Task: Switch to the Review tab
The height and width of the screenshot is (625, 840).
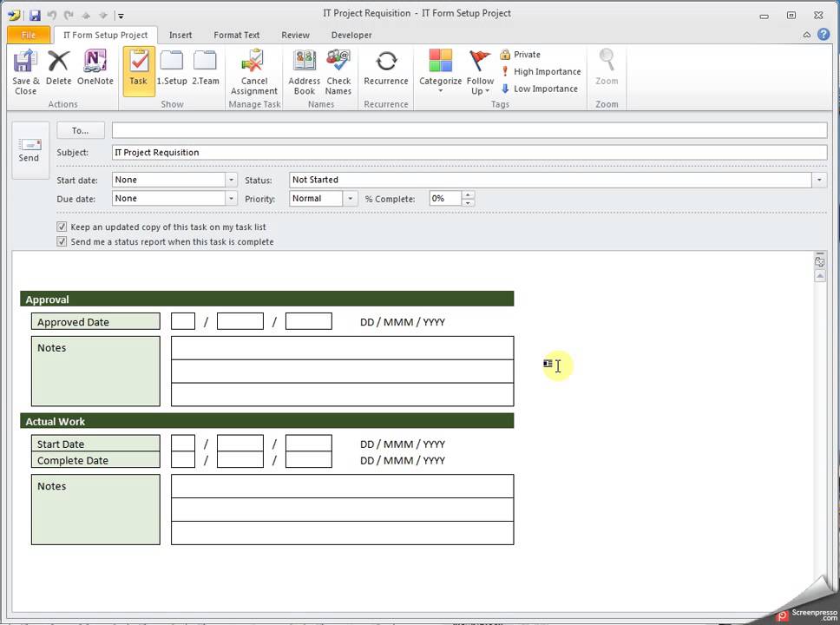Action: click(295, 35)
